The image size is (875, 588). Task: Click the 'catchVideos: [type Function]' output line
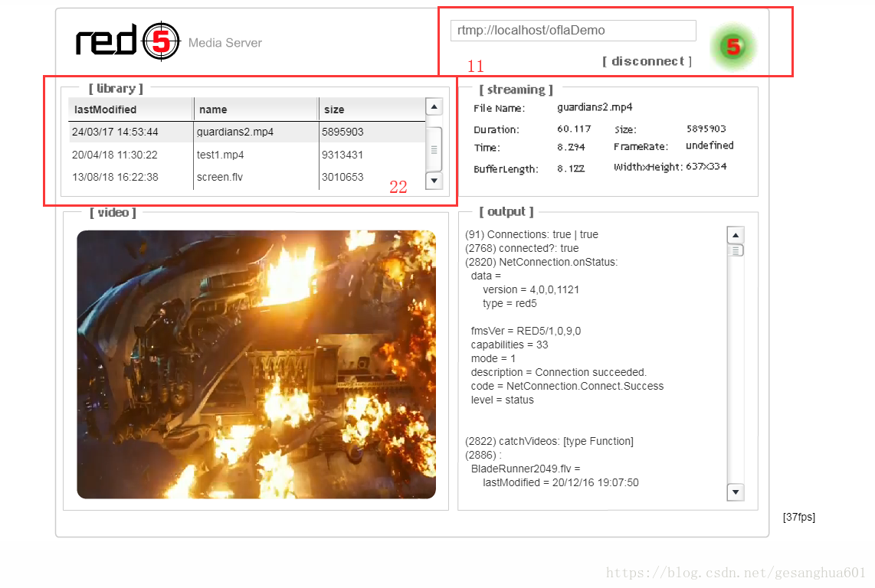click(549, 441)
